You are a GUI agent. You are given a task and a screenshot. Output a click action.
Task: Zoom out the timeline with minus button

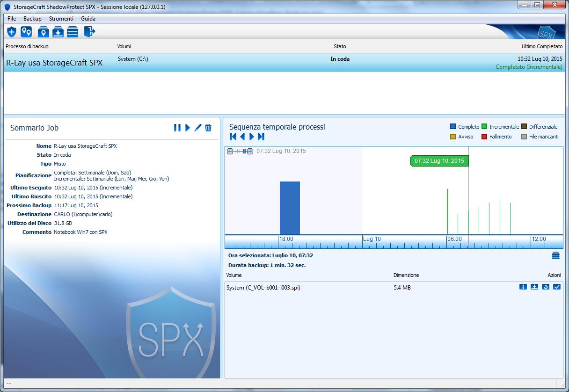point(230,151)
